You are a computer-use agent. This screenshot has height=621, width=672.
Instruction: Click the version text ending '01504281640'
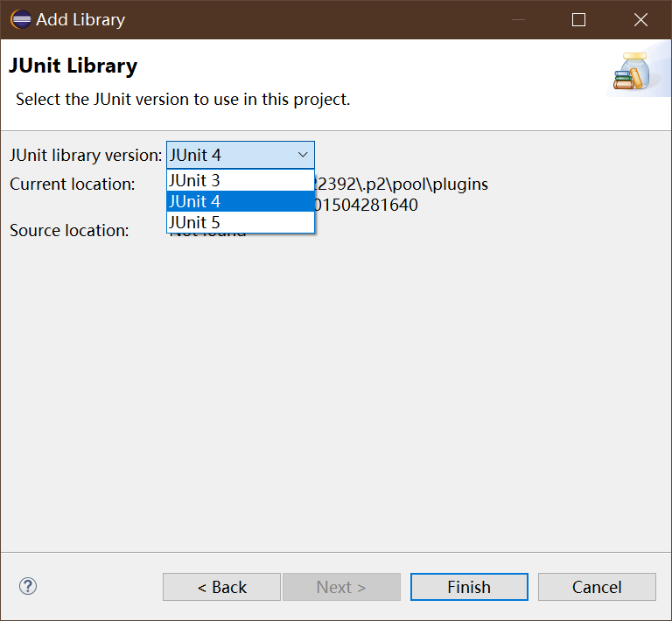366,205
